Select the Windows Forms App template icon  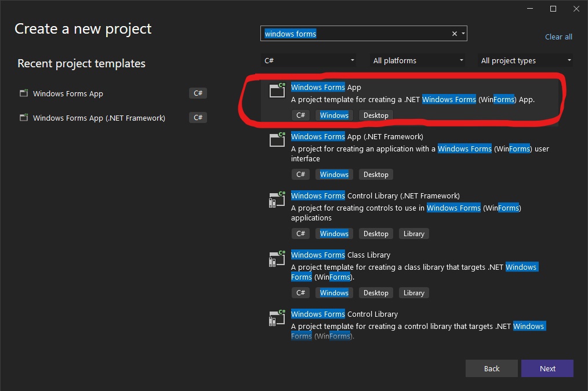point(278,90)
